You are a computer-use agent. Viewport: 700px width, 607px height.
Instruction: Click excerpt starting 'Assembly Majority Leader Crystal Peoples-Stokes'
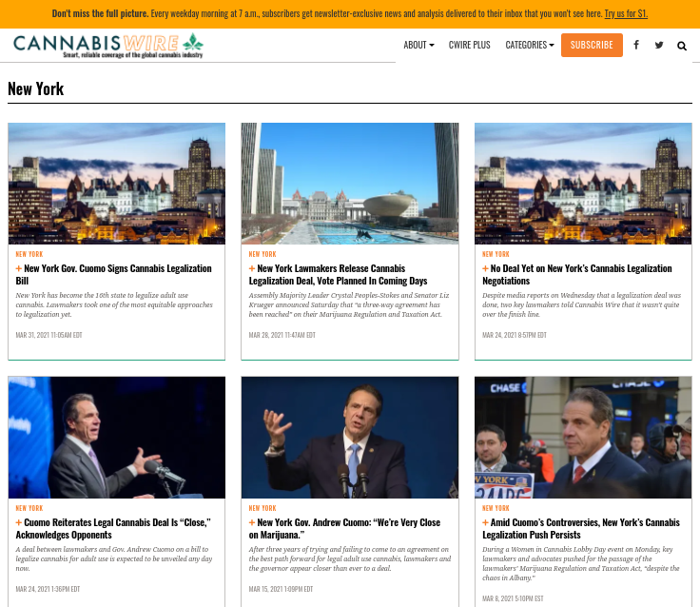[349, 304]
